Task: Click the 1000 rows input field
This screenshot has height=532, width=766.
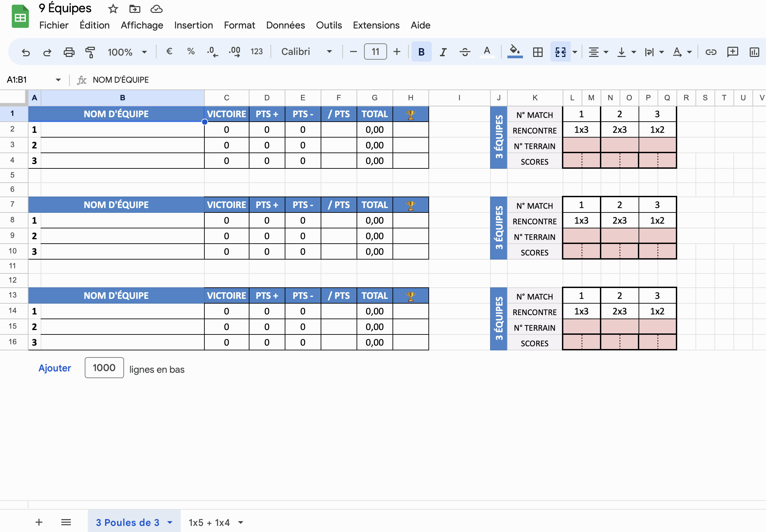Action: click(x=104, y=368)
